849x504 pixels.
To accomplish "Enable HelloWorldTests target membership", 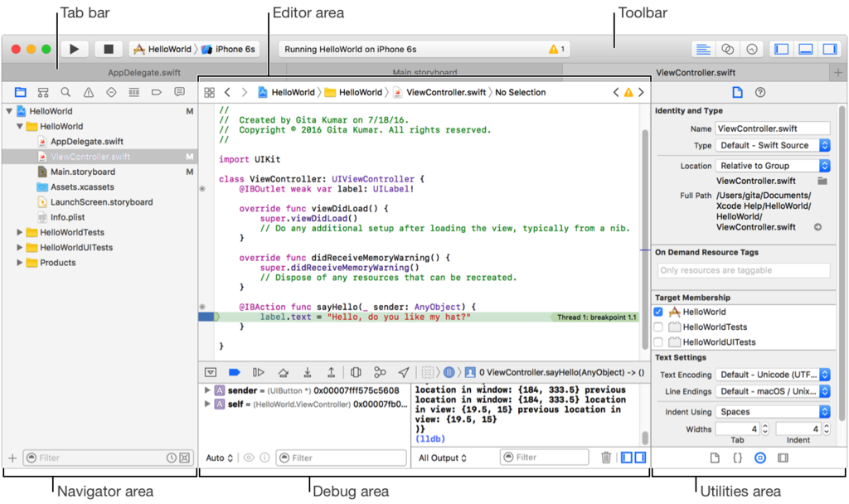I will click(658, 327).
